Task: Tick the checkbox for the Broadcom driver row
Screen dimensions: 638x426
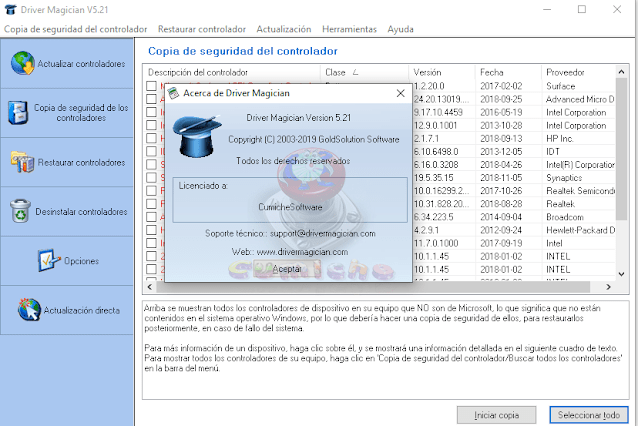Action: [x=151, y=217]
